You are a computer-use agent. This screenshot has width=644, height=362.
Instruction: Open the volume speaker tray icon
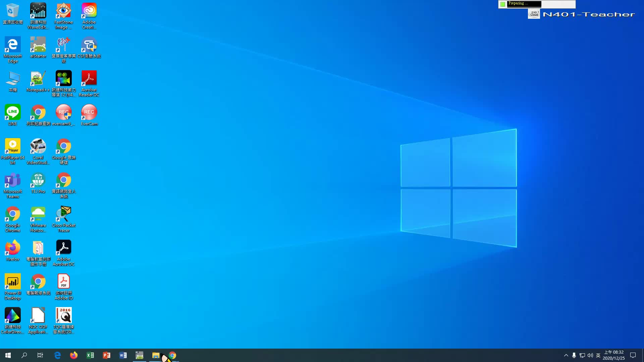590,355
